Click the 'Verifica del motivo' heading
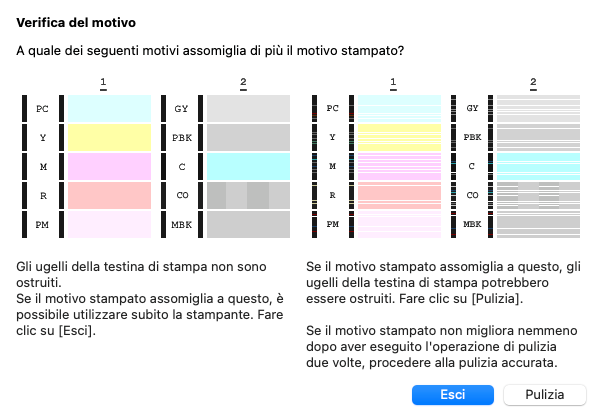This screenshot has height=419, width=600. (x=65, y=22)
